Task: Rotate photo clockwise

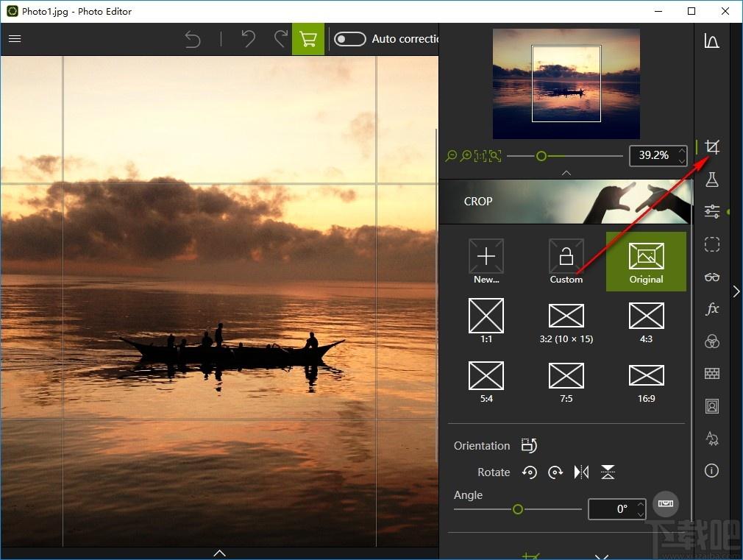Action: point(555,472)
